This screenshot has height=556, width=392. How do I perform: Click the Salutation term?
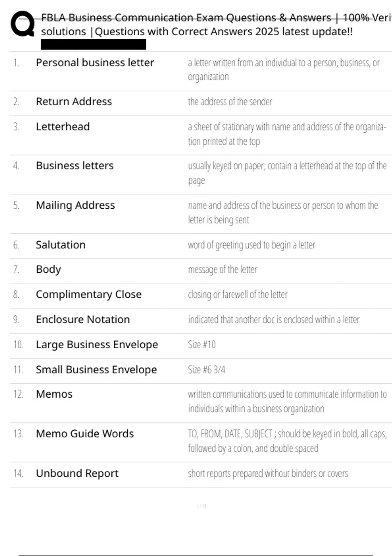coord(61,245)
